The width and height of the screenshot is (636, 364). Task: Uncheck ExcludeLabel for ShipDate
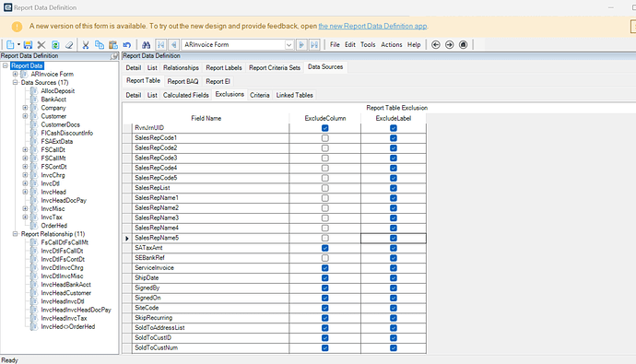(x=394, y=278)
